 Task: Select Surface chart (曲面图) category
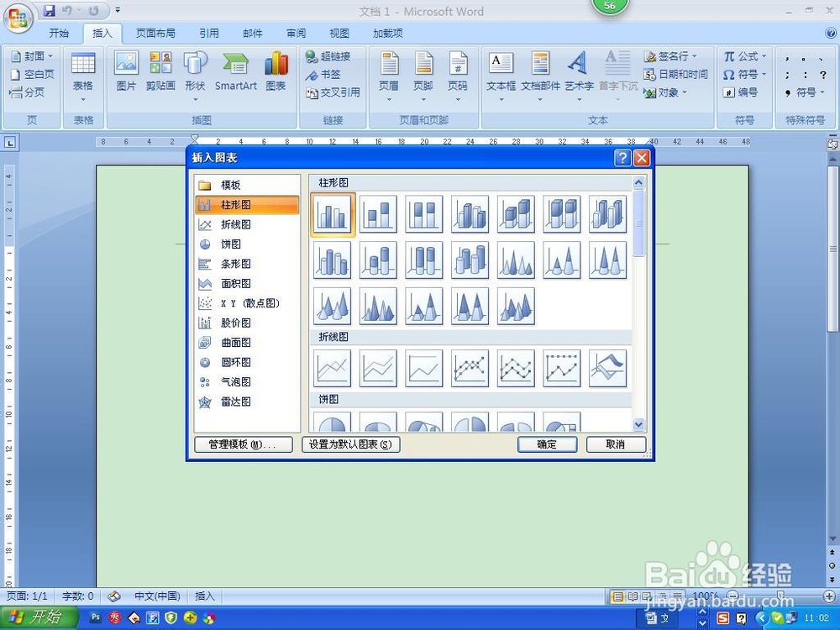coord(247,343)
